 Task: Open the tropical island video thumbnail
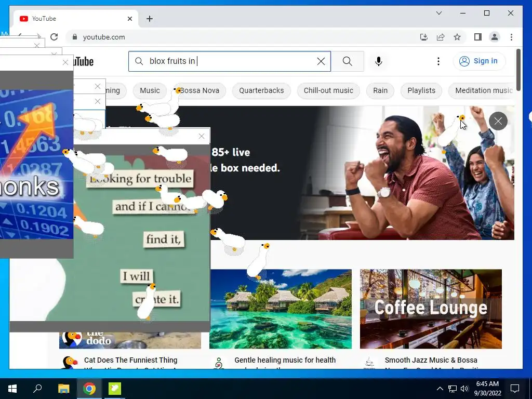(281, 309)
